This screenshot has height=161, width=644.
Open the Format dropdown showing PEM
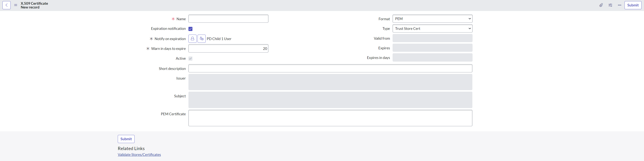(x=432, y=19)
